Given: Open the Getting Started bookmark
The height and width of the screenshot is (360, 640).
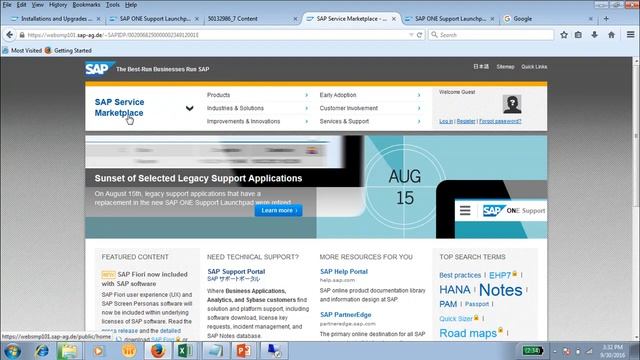Looking at the screenshot, I should coord(68,51).
